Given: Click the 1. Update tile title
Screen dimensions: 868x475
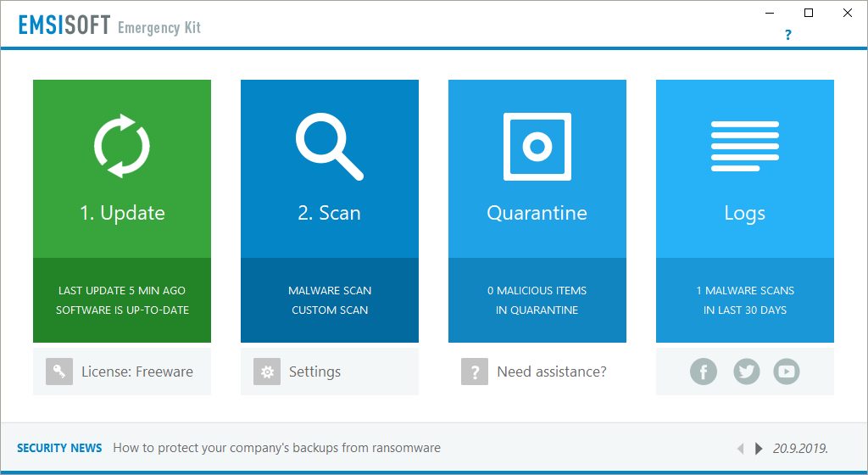Looking at the screenshot, I should (122, 213).
